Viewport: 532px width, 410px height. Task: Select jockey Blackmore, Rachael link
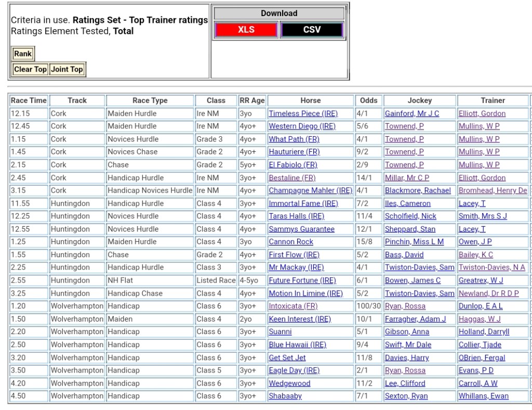[418, 191]
